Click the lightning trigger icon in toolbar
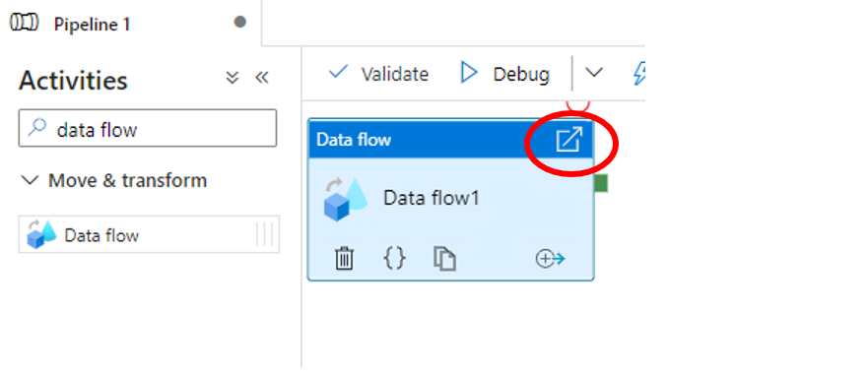Image resolution: width=868 pixels, height=376 pixels. click(639, 73)
